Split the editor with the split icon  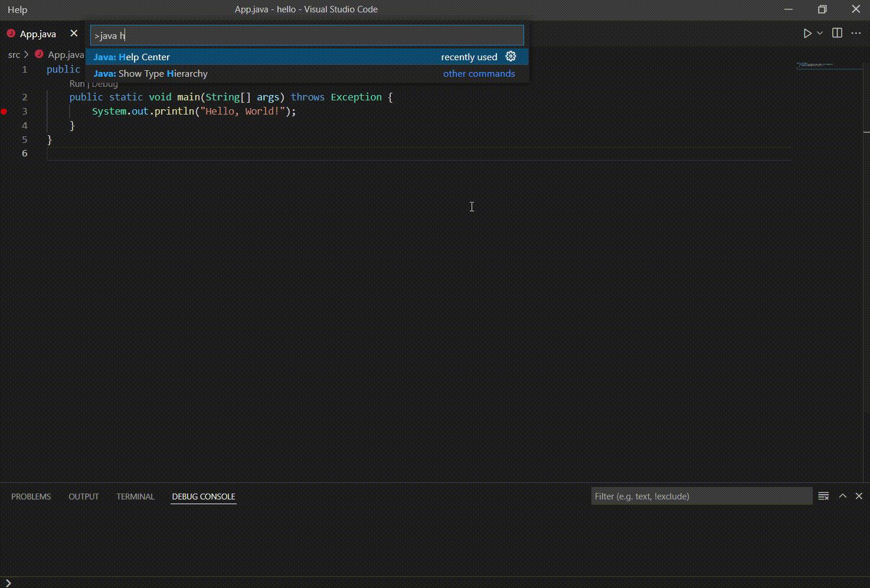[x=837, y=33]
